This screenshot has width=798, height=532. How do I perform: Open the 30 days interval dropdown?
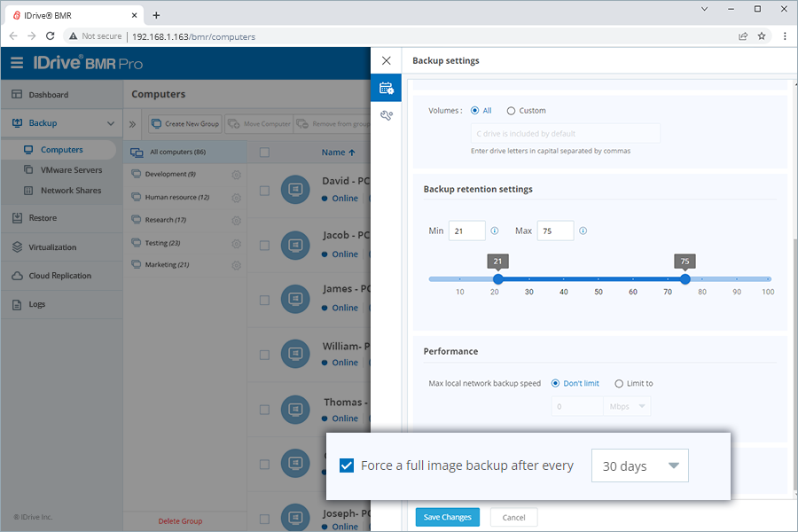pyautogui.click(x=639, y=465)
